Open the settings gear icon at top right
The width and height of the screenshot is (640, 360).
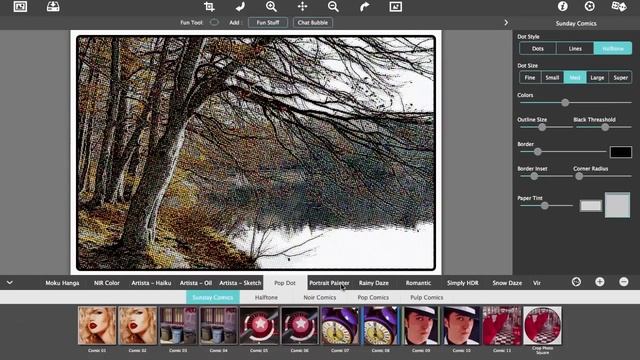pyautogui.click(x=589, y=6)
